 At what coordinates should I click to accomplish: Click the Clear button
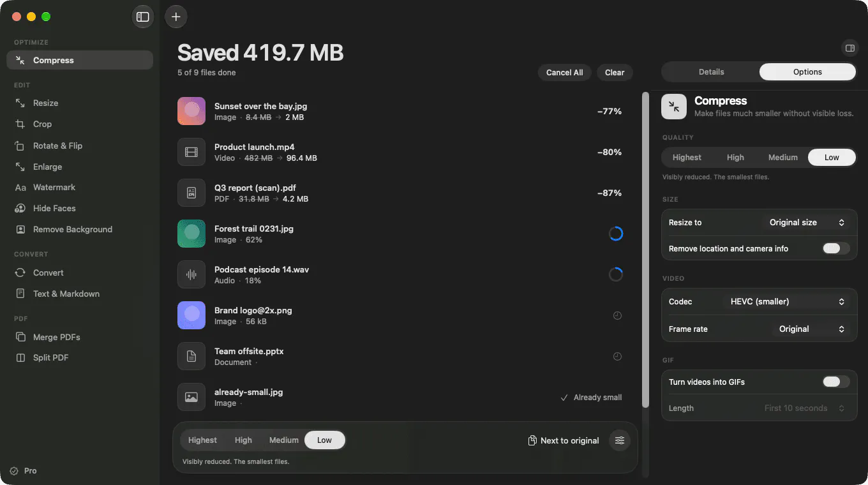pos(615,73)
